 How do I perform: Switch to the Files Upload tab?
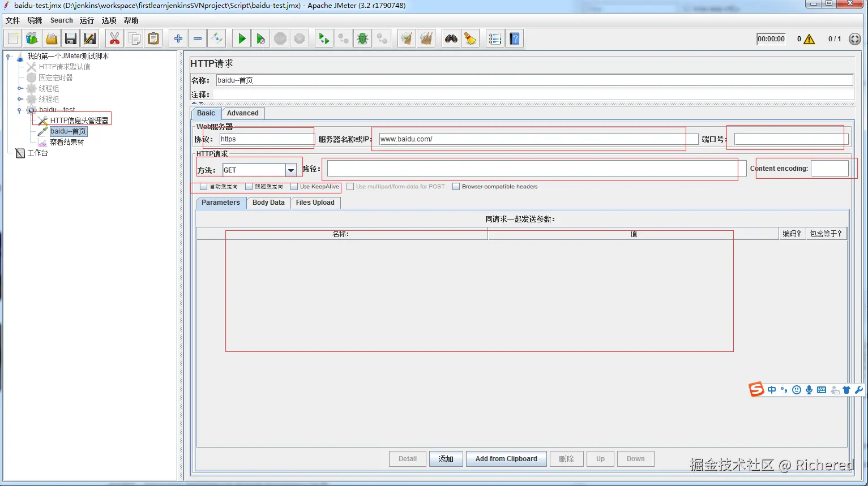[x=315, y=203]
